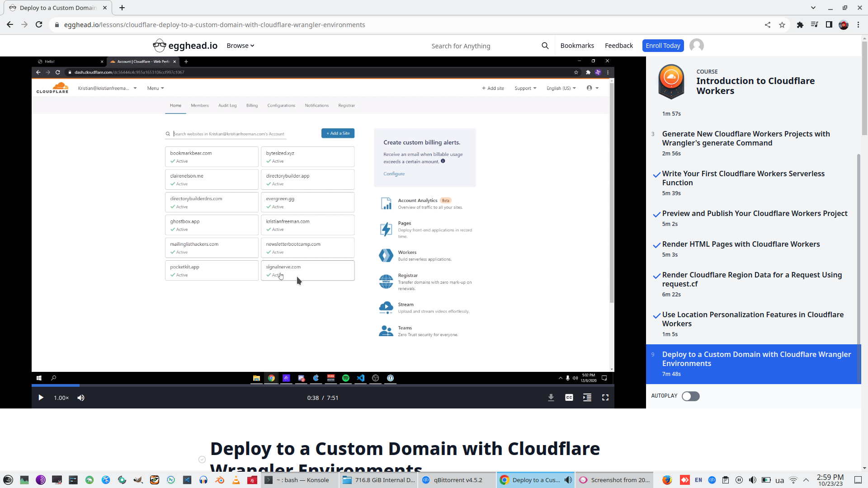Expand the Browse dropdown menu
Screen dimensions: 868x488
[241, 46]
